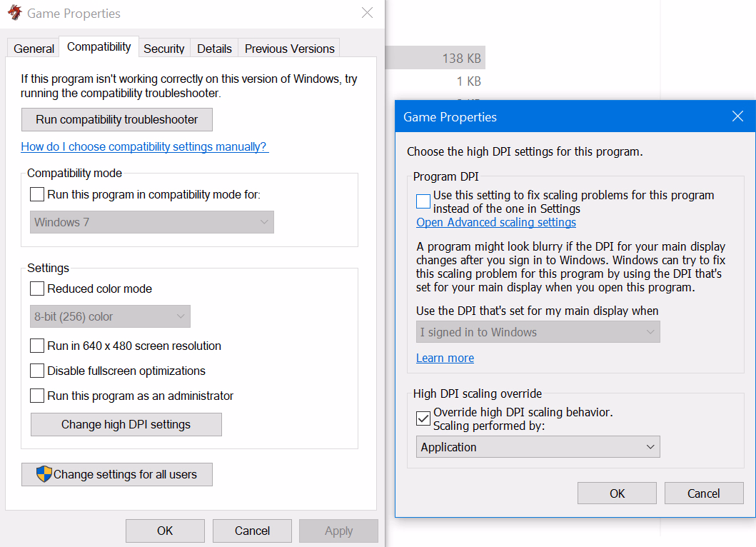Check Run this program as an administrator
The height and width of the screenshot is (547, 756).
(37, 396)
